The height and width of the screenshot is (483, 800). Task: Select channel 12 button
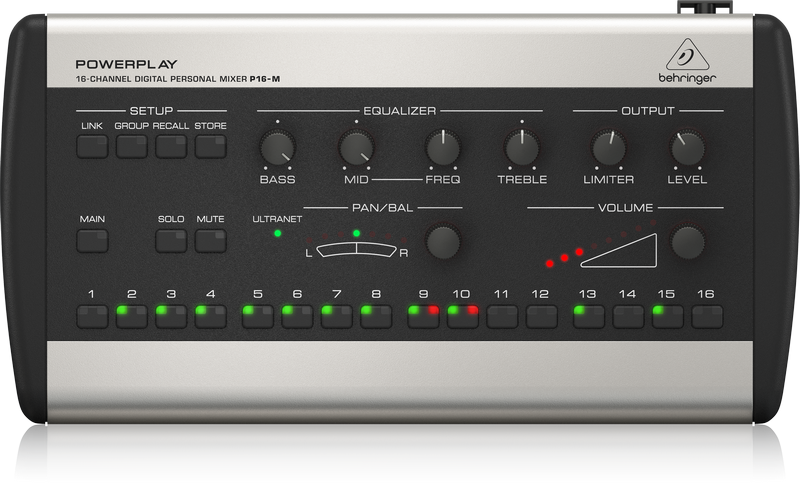point(541,317)
